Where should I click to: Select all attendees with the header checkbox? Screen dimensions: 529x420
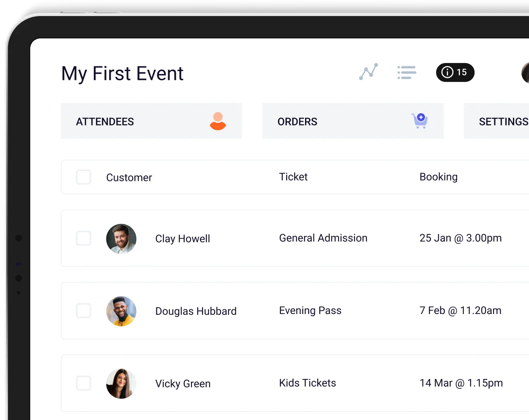tap(84, 177)
